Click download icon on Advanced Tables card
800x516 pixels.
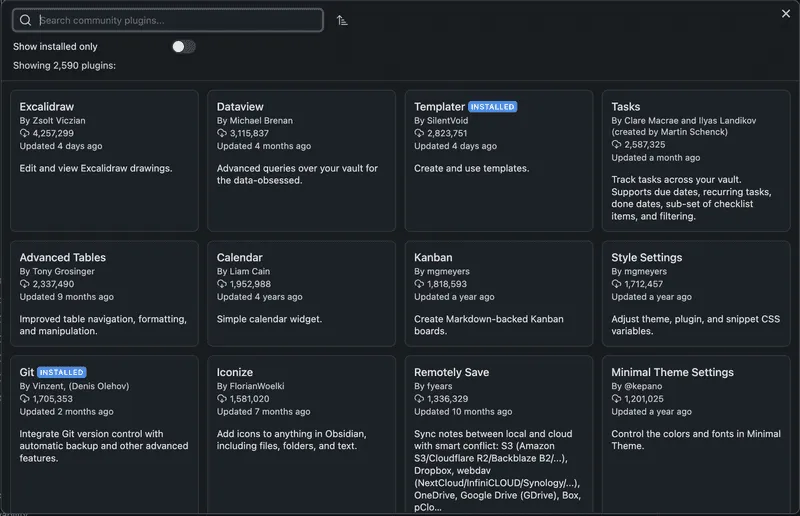pos(24,284)
